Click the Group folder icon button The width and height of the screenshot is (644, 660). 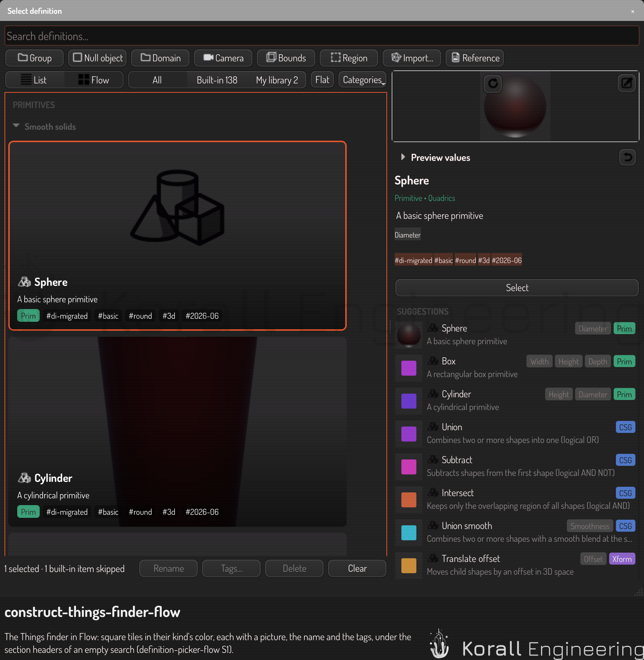[x=34, y=58]
